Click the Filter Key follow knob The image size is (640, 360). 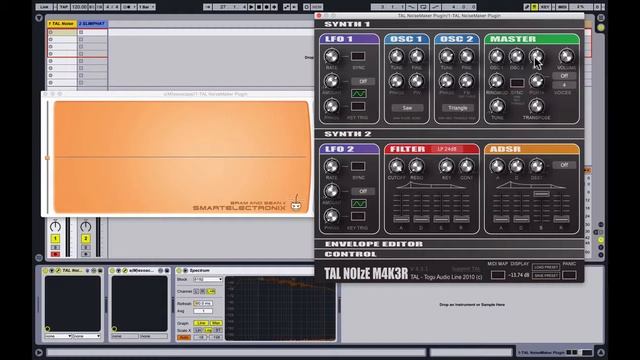point(446,166)
